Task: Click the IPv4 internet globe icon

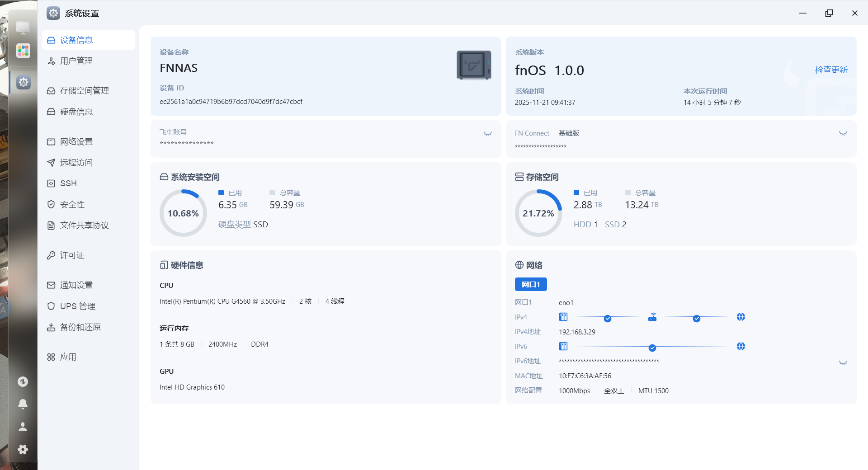Action: point(741,317)
